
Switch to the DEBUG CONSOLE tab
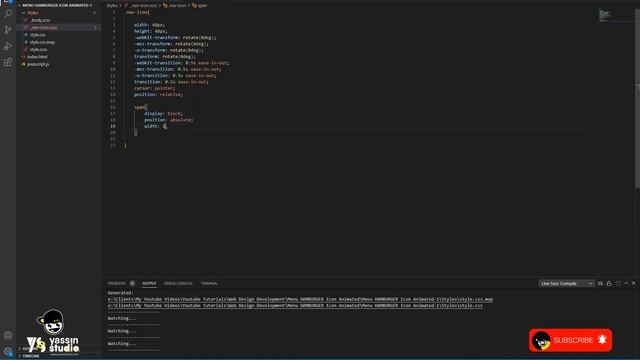click(x=178, y=283)
